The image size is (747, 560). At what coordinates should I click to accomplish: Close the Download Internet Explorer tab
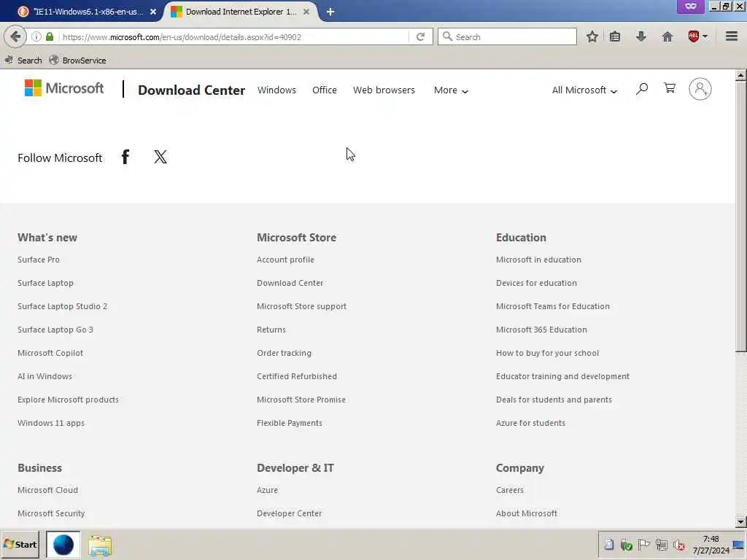pyautogui.click(x=306, y=12)
